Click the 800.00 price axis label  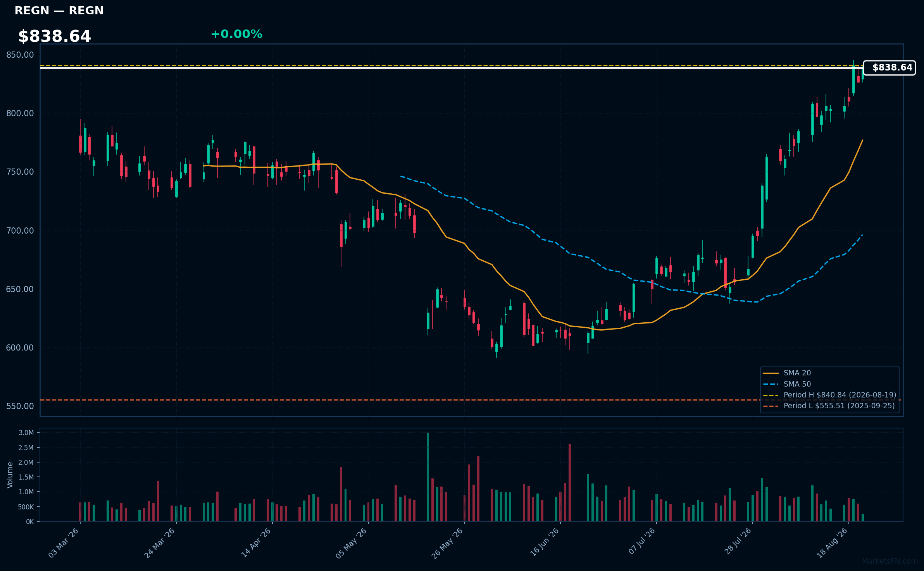pyautogui.click(x=20, y=114)
